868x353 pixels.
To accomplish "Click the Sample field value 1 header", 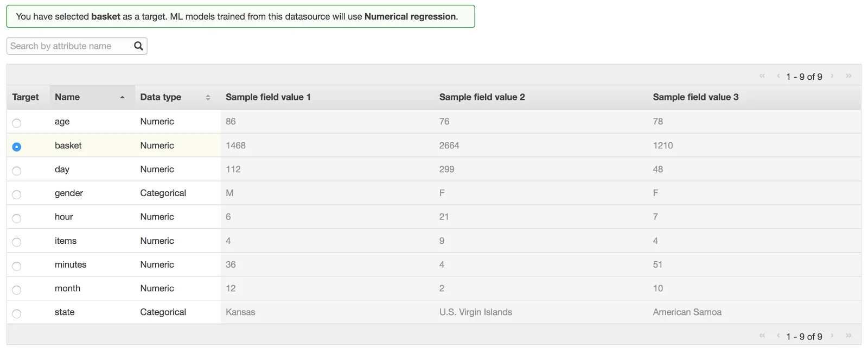I will tap(268, 97).
